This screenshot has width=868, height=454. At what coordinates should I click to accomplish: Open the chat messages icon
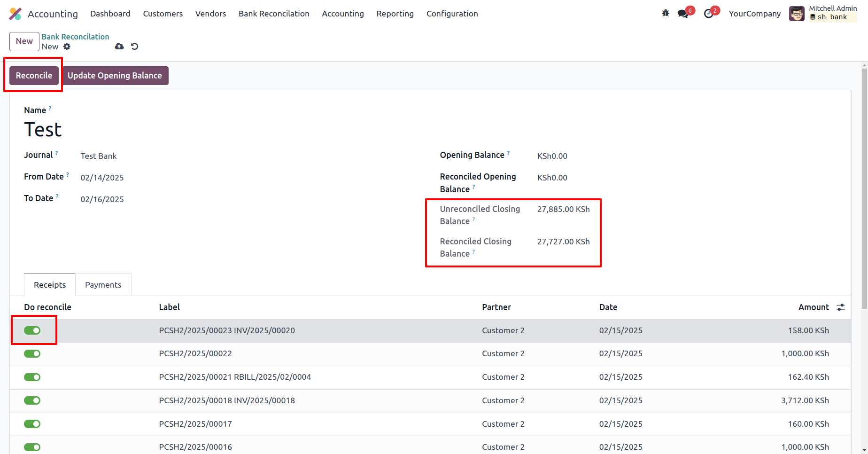coord(682,14)
